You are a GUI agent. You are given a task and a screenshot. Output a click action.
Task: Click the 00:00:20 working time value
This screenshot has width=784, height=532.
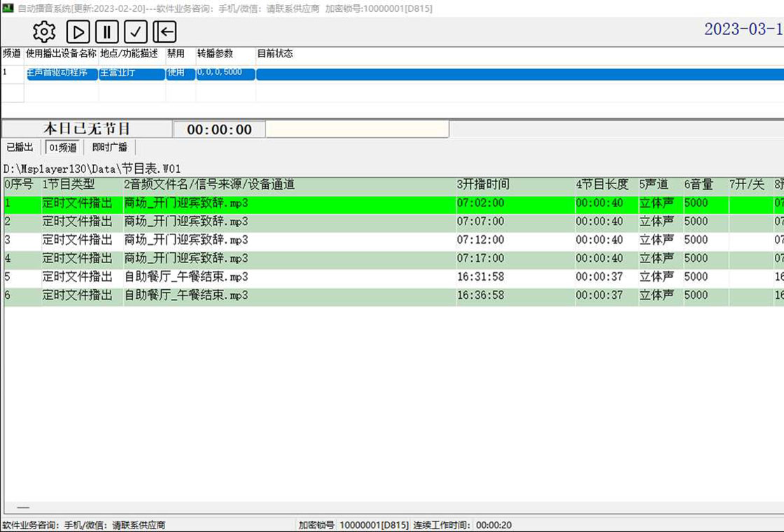493,525
